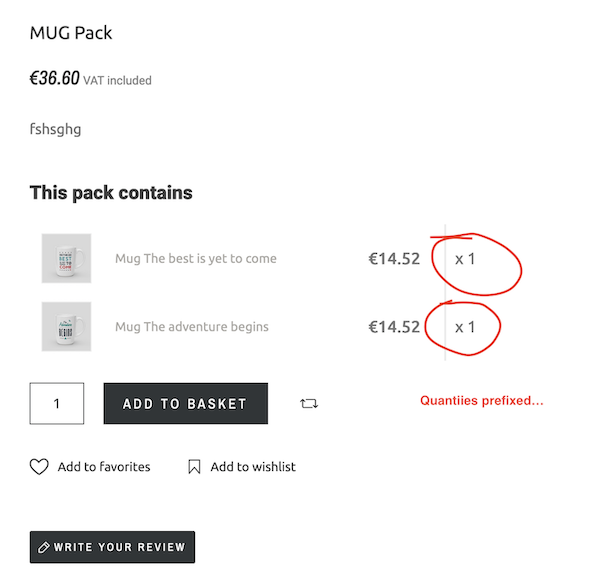Click the MUG Pack product title
The width and height of the screenshot is (600, 585).
click(x=71, y=33)
